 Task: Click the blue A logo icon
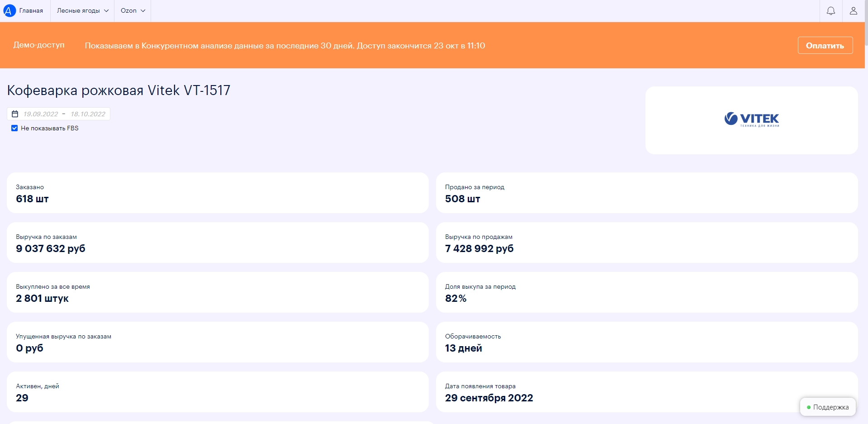[x=9, y=10]
